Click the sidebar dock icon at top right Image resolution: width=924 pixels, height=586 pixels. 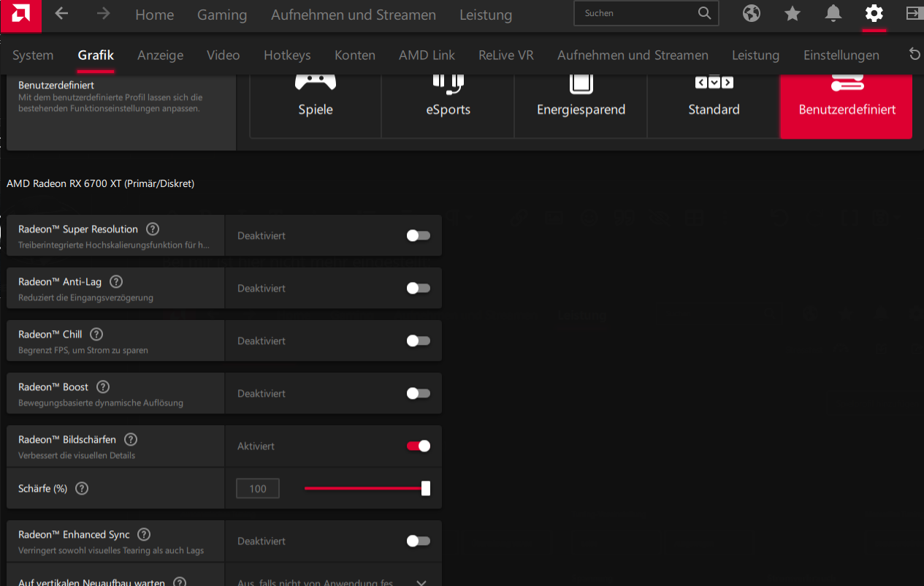(x=914, y=13)
